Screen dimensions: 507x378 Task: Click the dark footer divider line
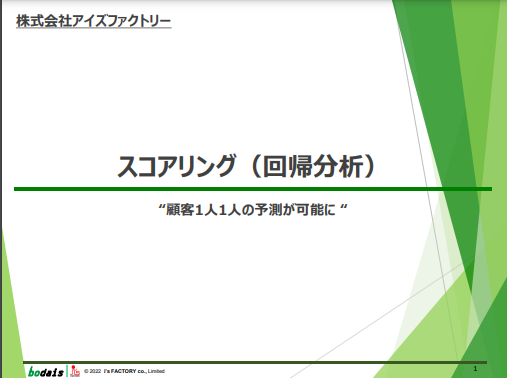[x=255, y=362]
